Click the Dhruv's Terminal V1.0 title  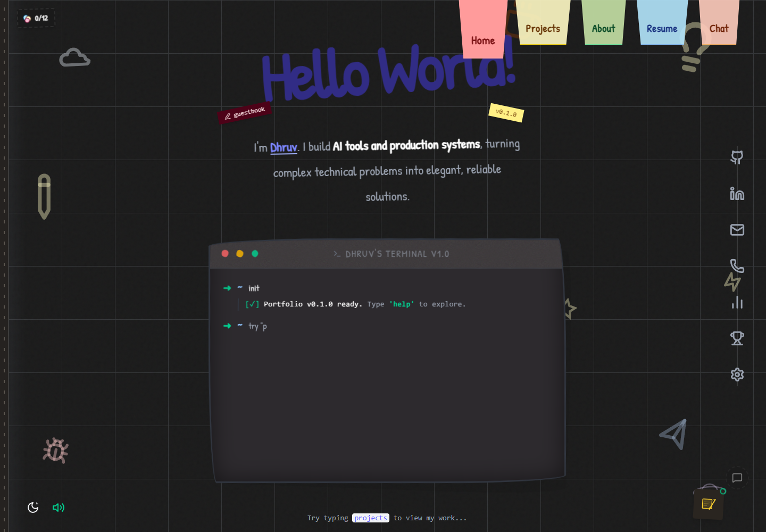click(x=392, y=254)
